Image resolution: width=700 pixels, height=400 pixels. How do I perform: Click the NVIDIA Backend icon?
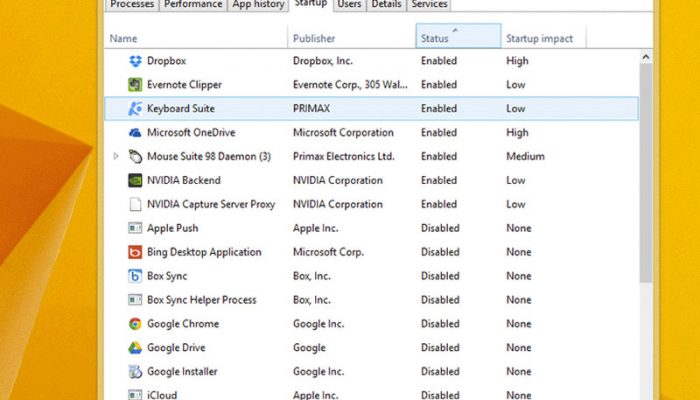coord(135,180)
